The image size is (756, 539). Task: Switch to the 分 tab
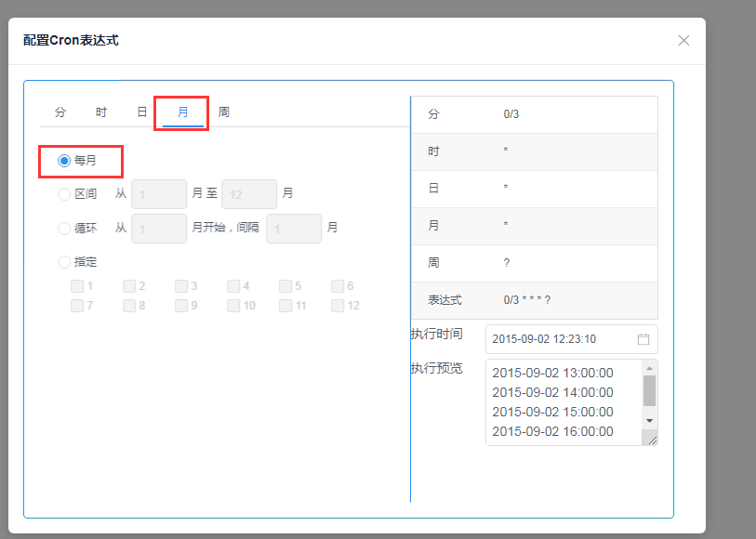click(60, 112)
